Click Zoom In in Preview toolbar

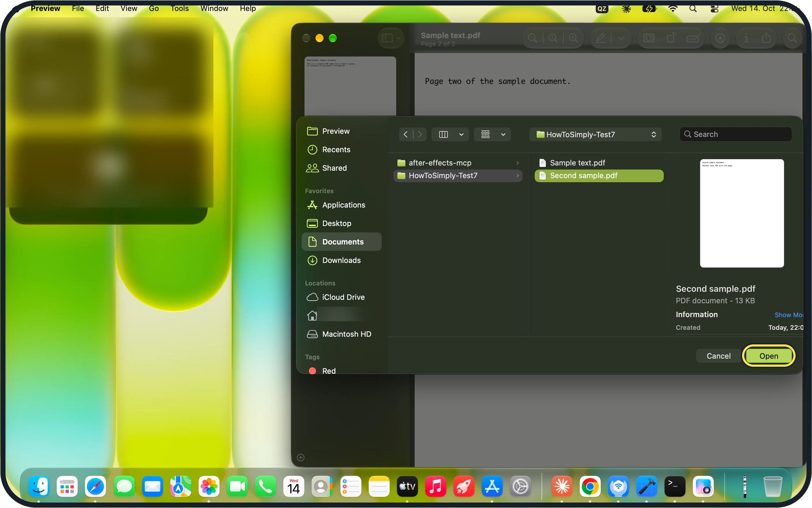pos(574,38)
